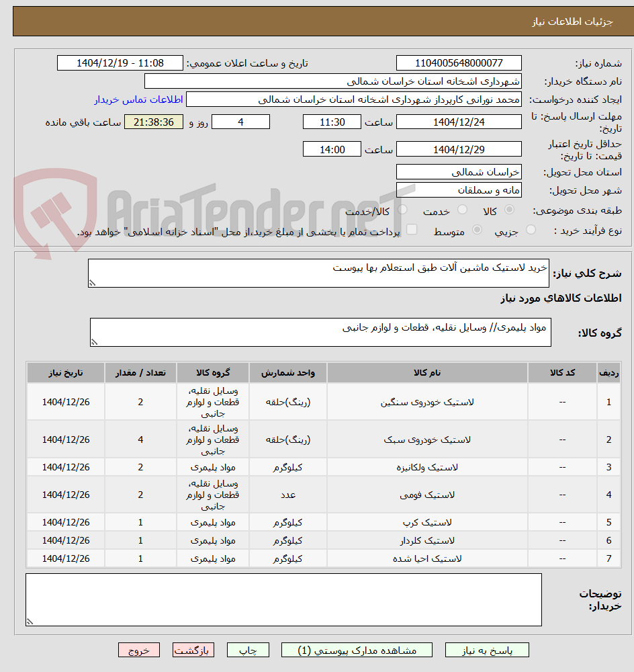Image resolution: width=634 pixels, height=672 pixels.
Task: Click unit کیلوگرم in لاستیک ولکانیزه row
Action: (288, 467)
